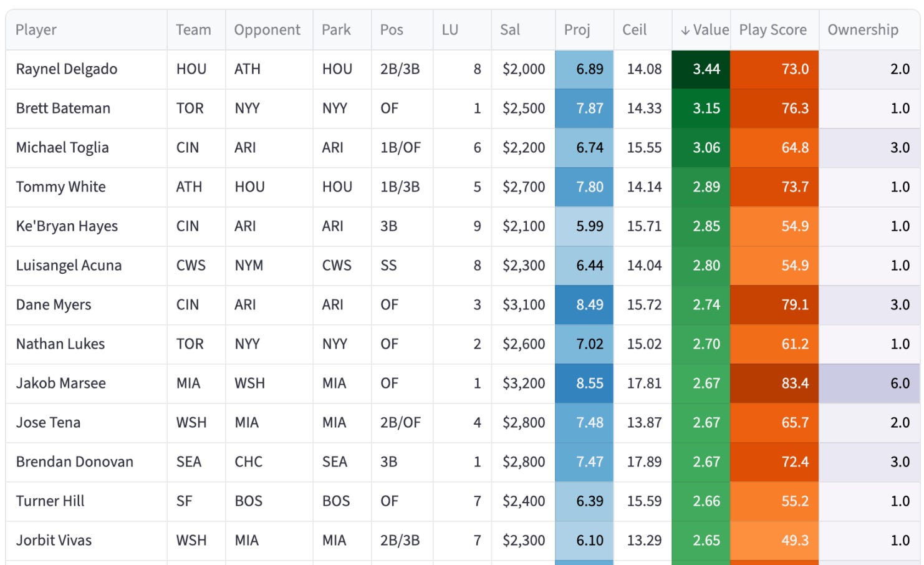Click Brendan Donovan's CHC opponent cell

[x=269, y=462]
